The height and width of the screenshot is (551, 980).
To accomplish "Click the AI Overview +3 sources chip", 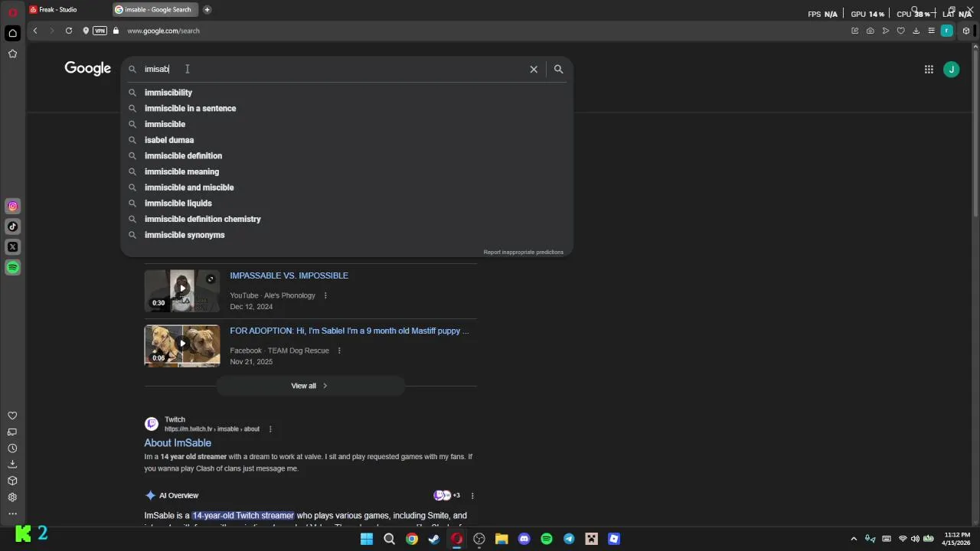I will 447,495.
